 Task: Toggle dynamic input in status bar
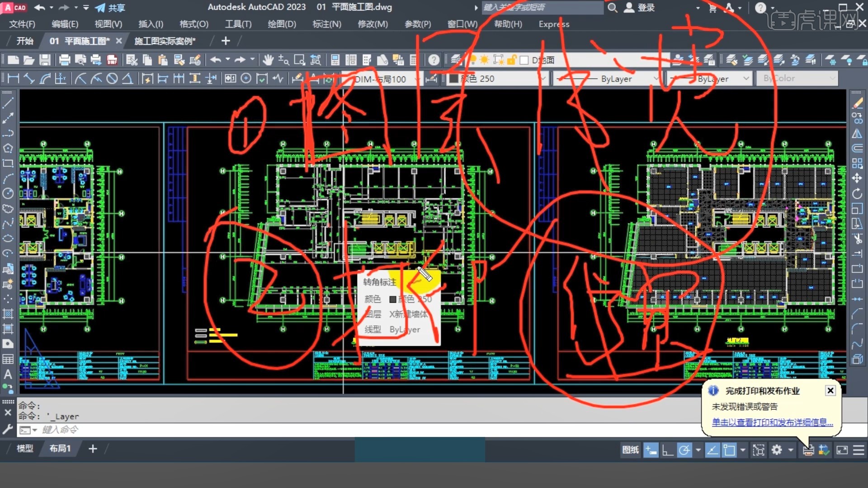pyautogui.click(x=651, y=450)
